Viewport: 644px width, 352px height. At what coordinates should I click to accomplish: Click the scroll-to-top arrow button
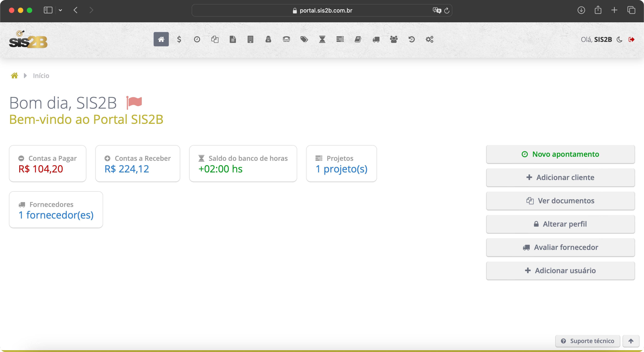pyautogui.click(x=631, y=341)
